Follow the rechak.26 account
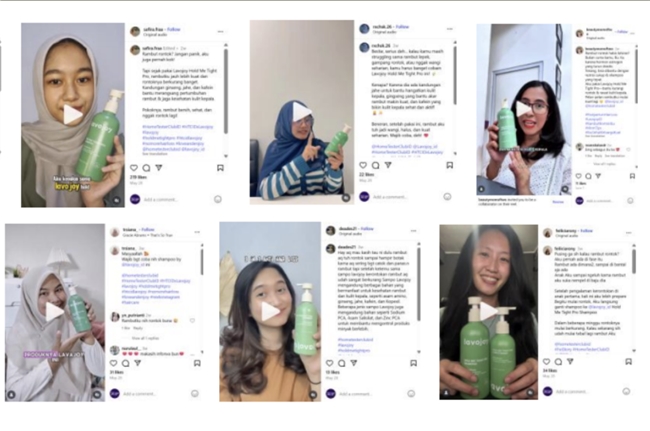The image size is (650, 431). [402, 27]
